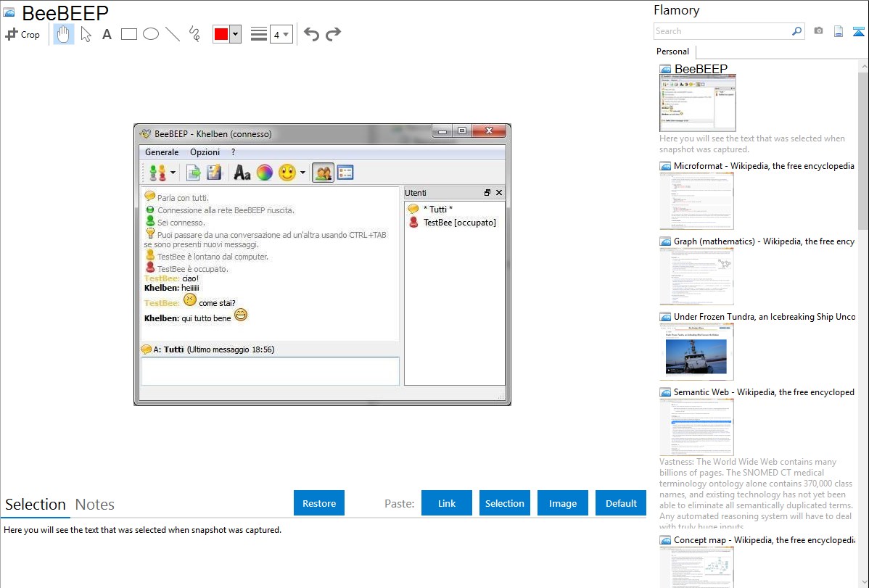Click the send file icon in BeeBEEP
The width and height of the screenshot is (869, 588).
coord(194,173)
